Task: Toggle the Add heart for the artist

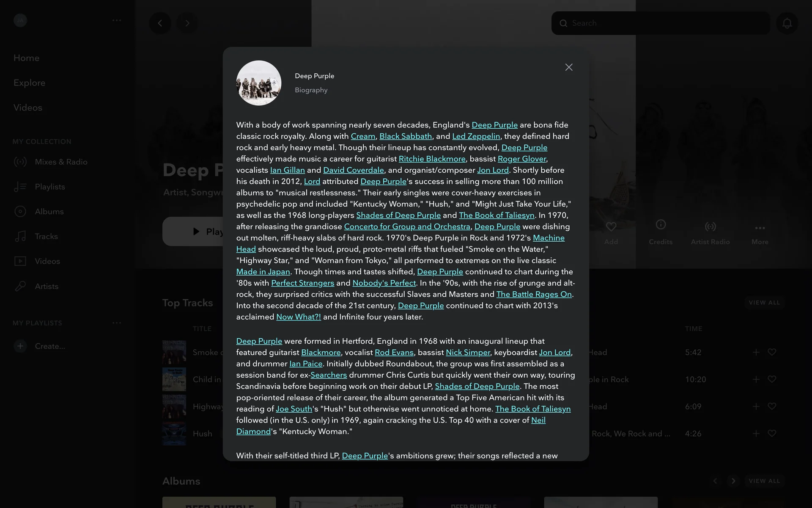Action: pyautogui.click(x=611, y=226)
